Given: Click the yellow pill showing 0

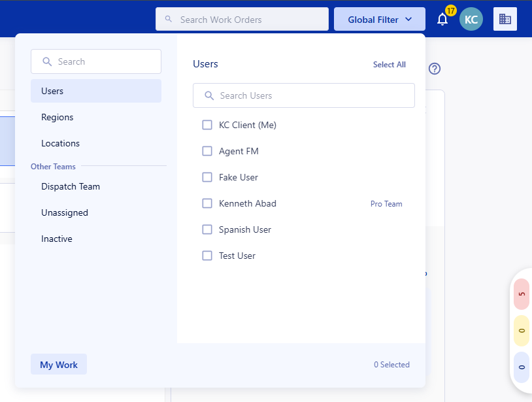Looking at the screenshot, I should point(522,330).
